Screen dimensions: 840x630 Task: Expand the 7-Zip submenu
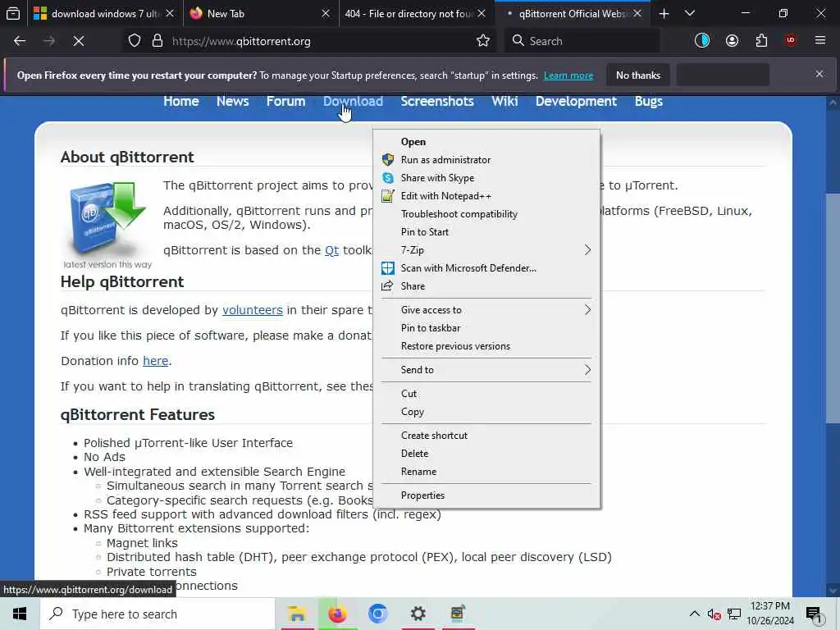click(486, 250)
